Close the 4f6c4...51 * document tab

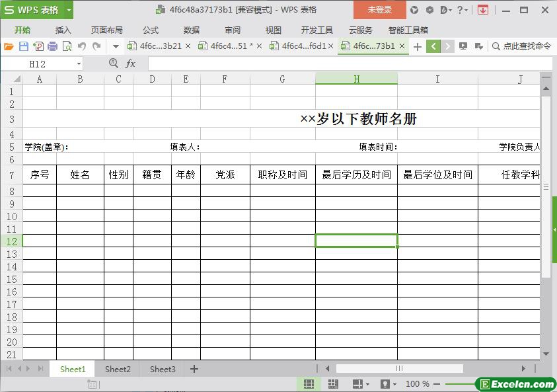(x=259, y=46)
